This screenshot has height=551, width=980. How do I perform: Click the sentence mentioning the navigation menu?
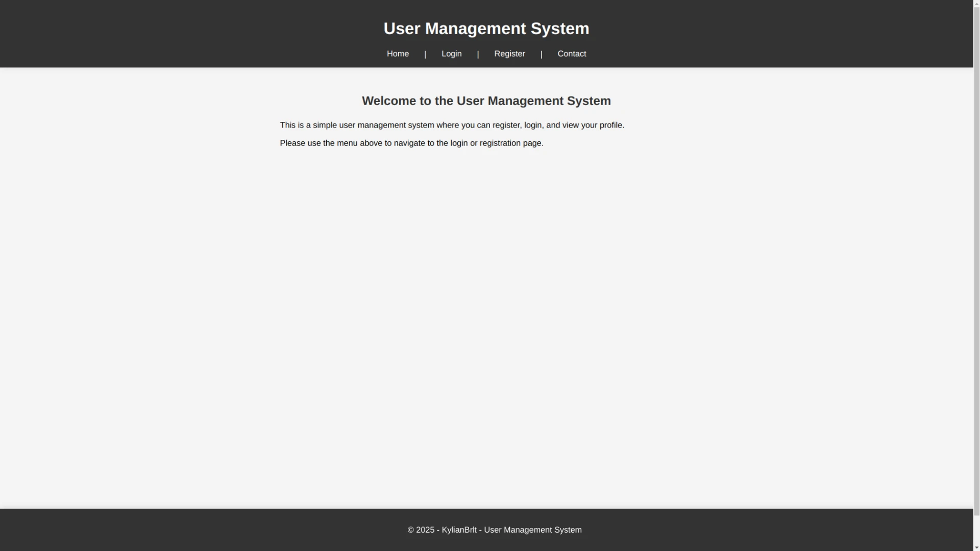(x=411, y=143)
